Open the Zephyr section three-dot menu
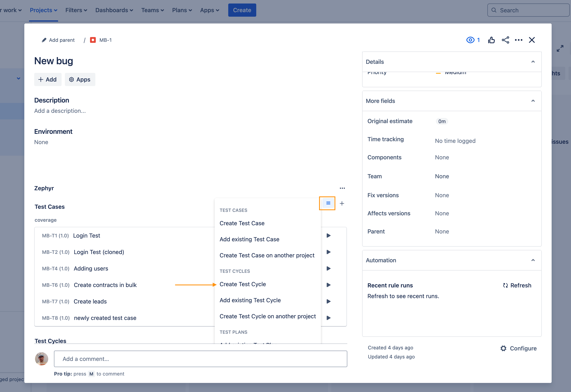Viewport: 571px width, 392px height. pyautogui.click(x=342, y=188)
